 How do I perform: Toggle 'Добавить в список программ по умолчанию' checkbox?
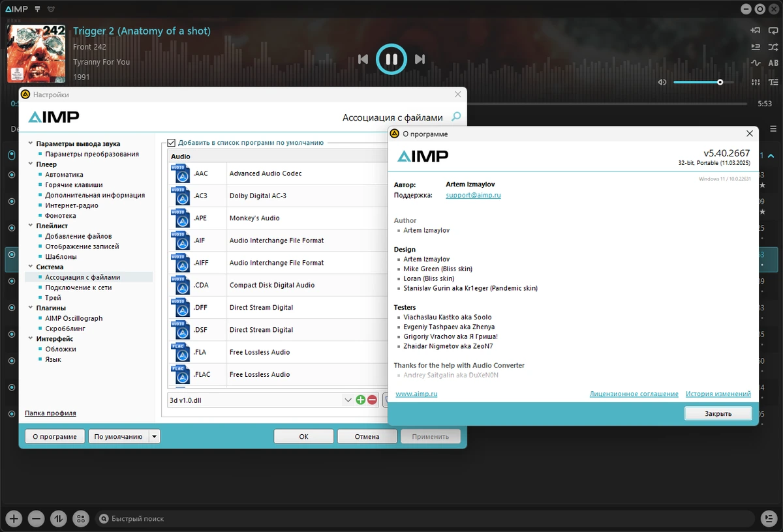[172, 143]
